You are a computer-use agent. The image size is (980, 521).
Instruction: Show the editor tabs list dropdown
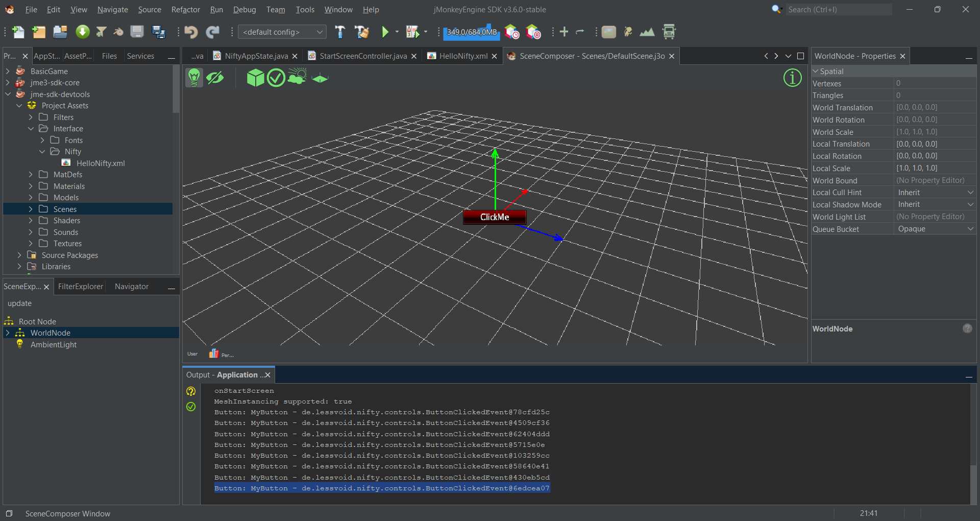(788, 56)
